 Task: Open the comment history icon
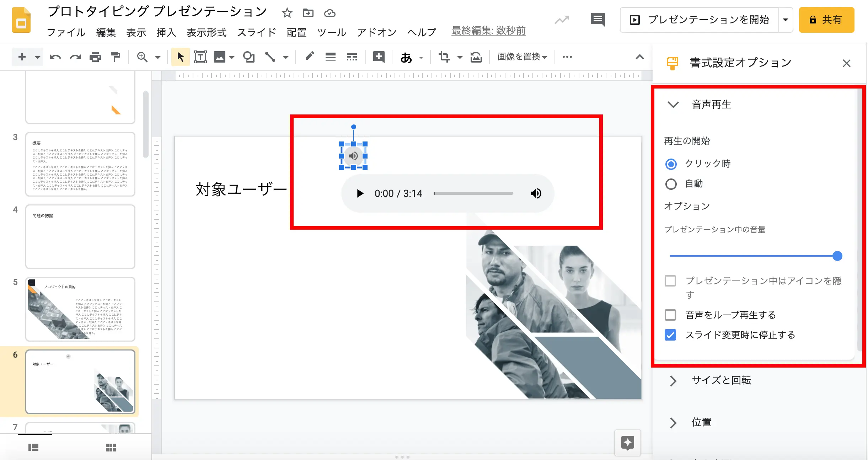(598, 20)
